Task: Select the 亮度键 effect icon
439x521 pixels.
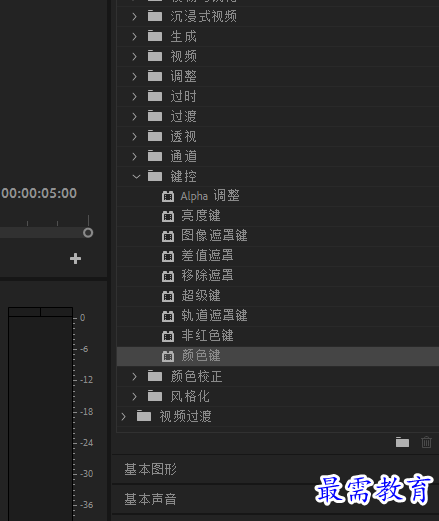Action: pos(168,216)
